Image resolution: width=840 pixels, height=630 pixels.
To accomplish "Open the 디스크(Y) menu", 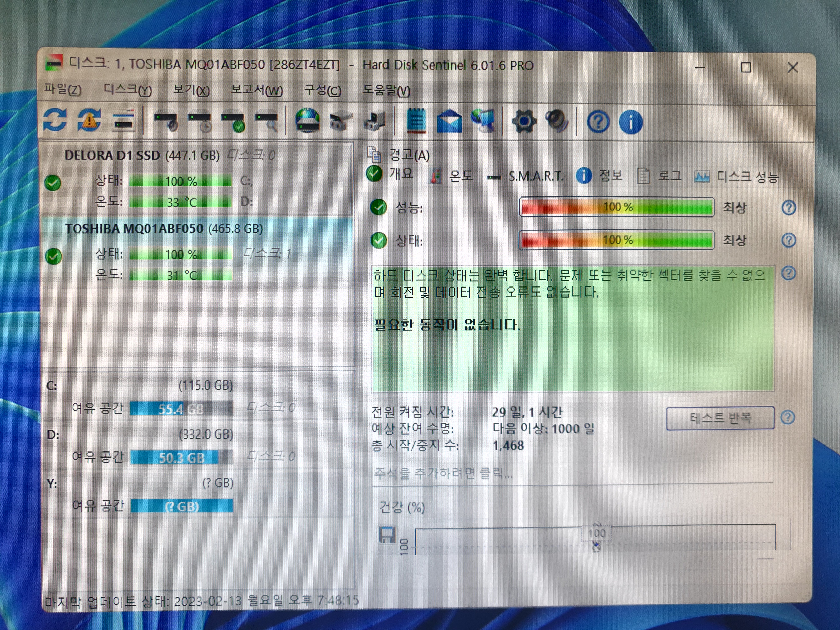I will pyautogui.click(x=128, y=90).
